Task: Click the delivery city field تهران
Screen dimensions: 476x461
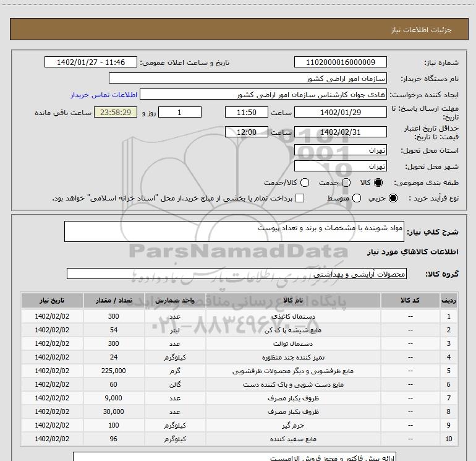Action: click(x=340, y=166)
